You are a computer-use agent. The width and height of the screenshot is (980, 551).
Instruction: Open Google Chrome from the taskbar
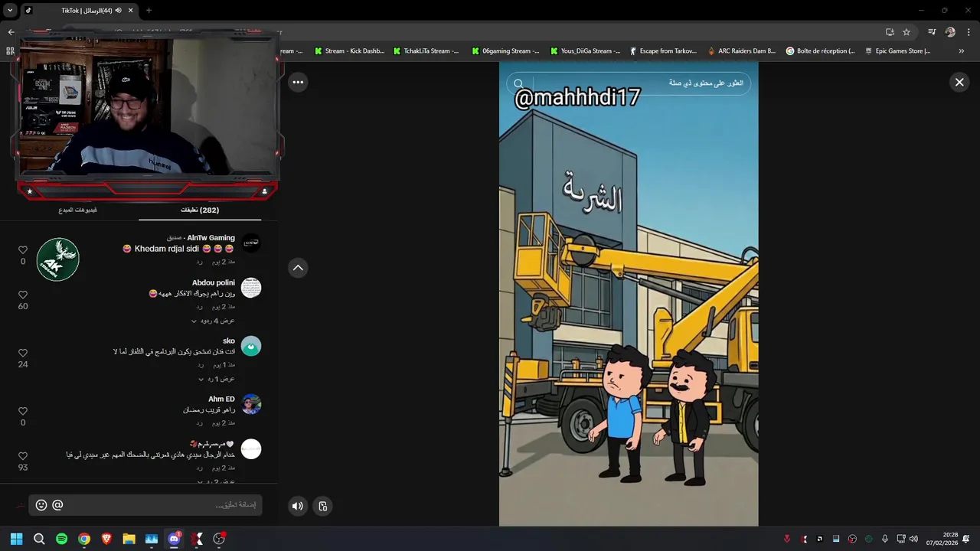tap(84, 539)
